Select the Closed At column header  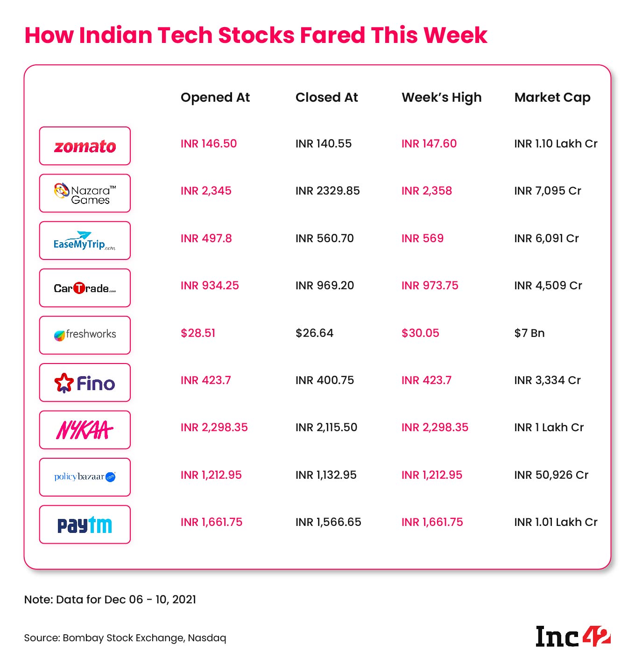tap(326, 98)
